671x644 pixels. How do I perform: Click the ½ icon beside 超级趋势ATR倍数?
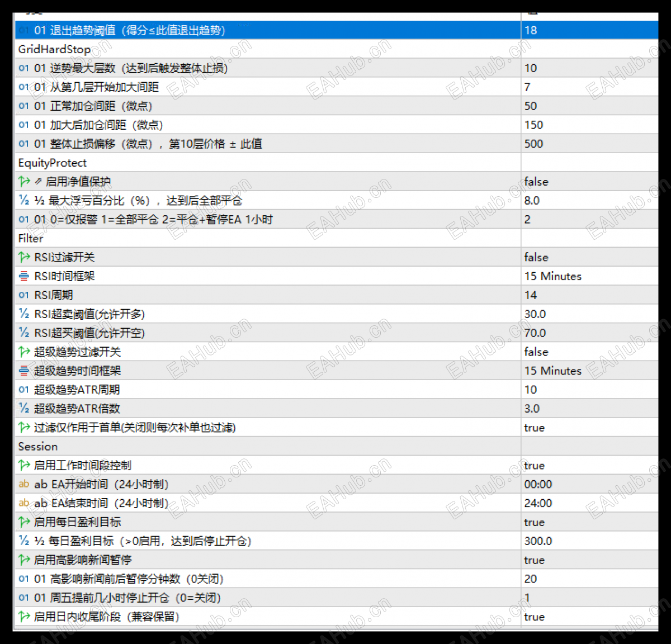[x=23, y=408]
